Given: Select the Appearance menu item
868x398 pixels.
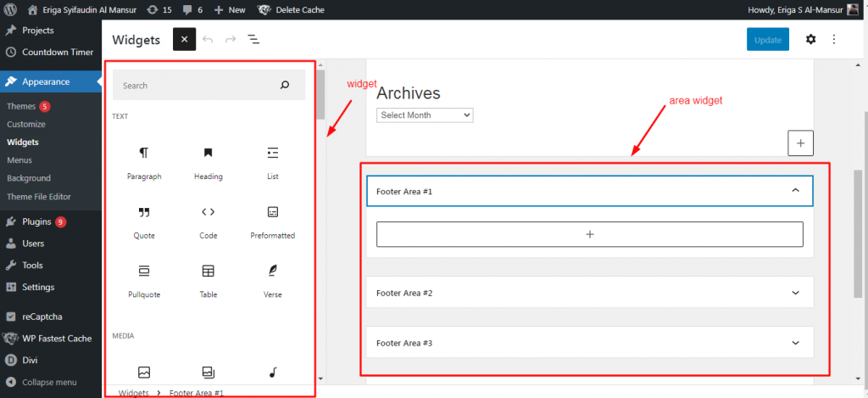Looking at the screenshot, I should click(51, 81).
